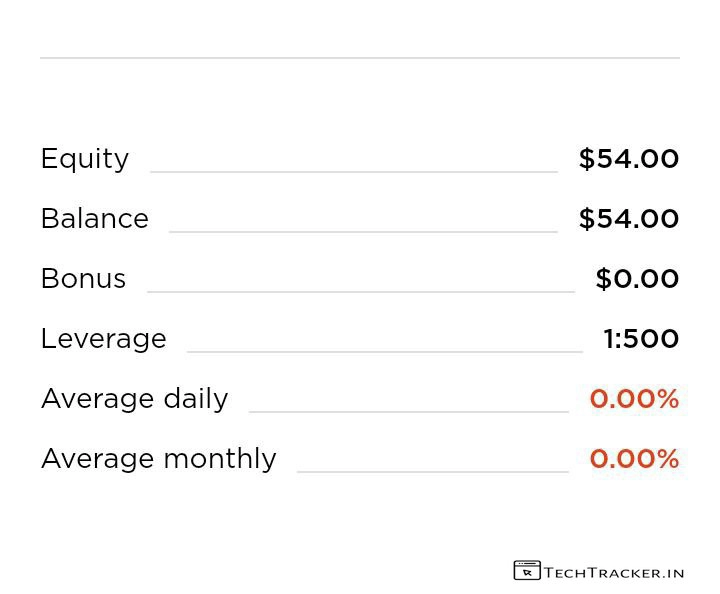720x594 pixels.
Task: Click the separator line in Leverage row
Action: [x=384, y=352]
